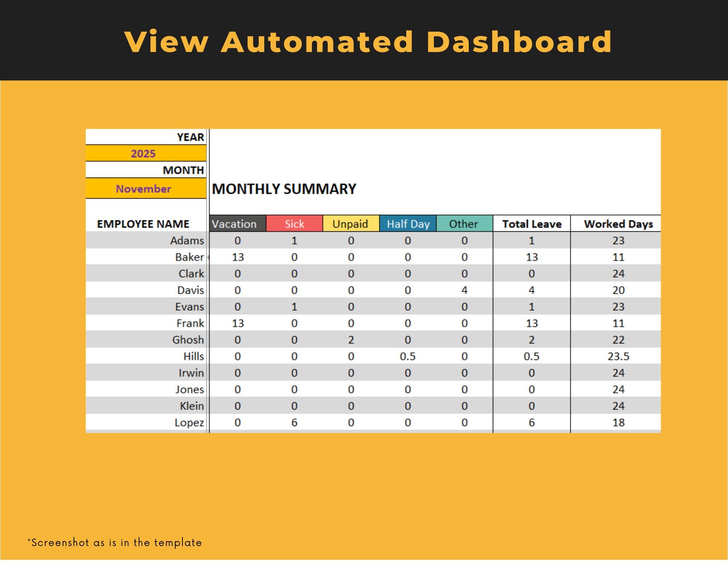Open the November month selector
The width and height of the screenshot is (728, 582).
[146, 189]
